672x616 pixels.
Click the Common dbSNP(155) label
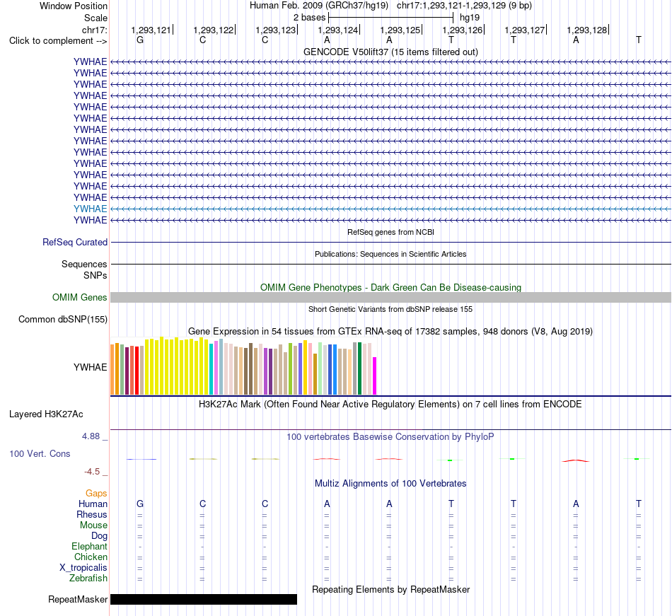point(63,320)
